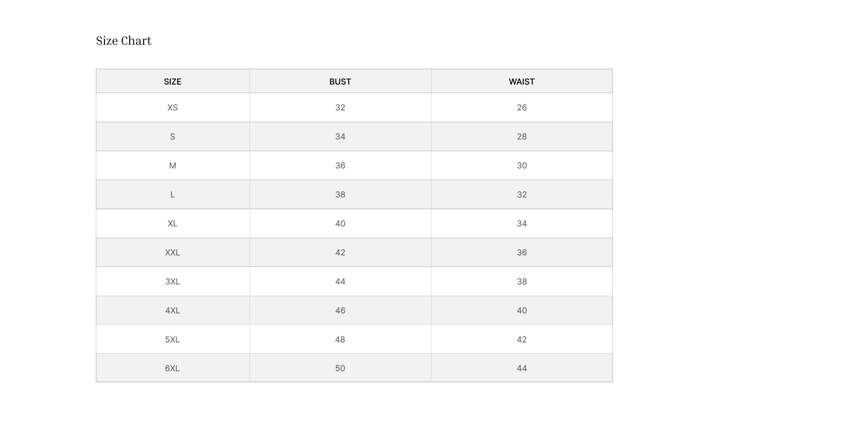Select the XS size cell

pyautogui.click(x=173, y=107)
